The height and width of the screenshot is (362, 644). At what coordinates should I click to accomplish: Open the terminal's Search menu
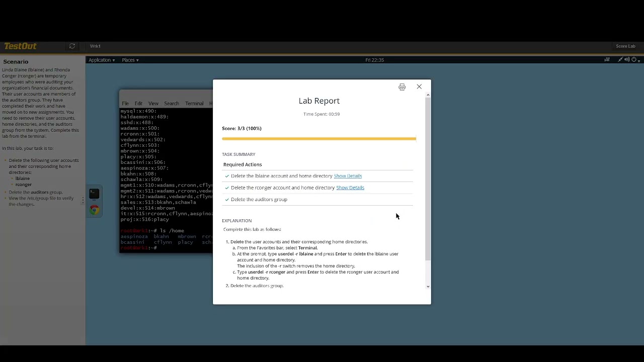point(172,104)
